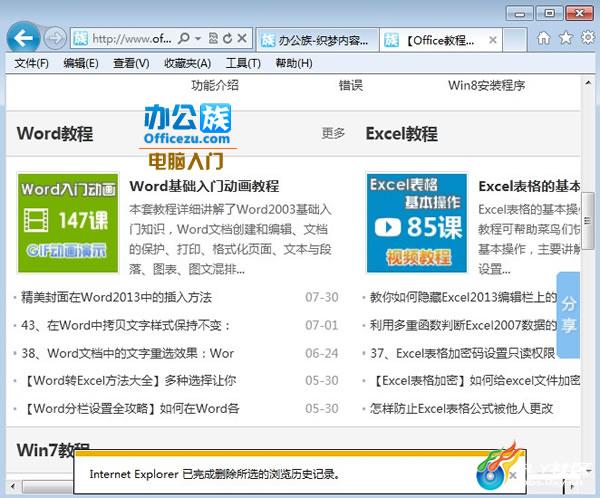Refresh the page with the reload icon
The width and height of the screenshot is (600, 498).
227,38
